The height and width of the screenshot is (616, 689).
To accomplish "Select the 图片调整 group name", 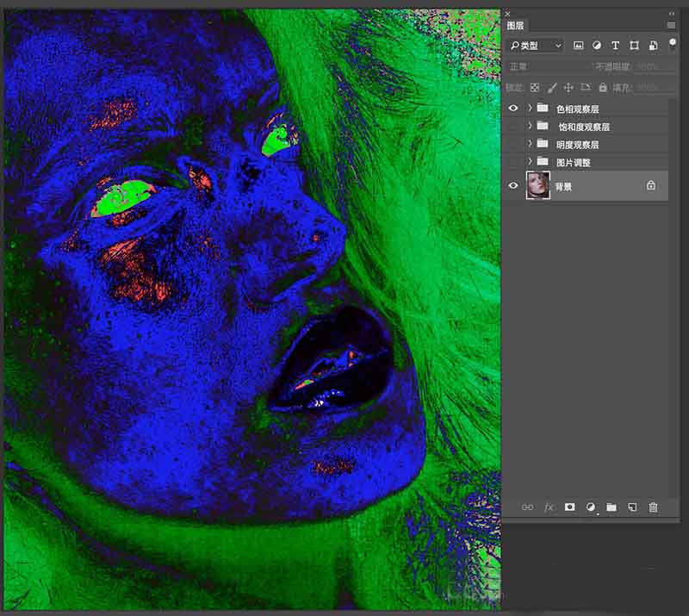I will 574,163.
